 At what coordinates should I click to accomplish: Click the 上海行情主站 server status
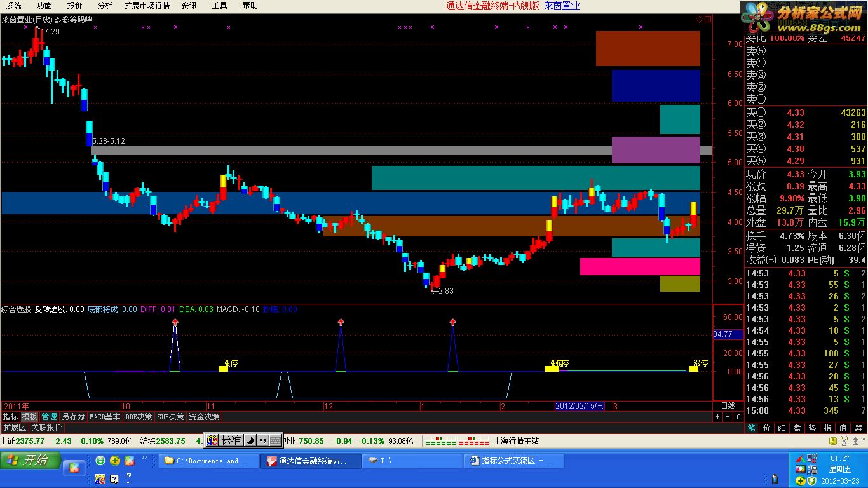(x=516, y=441)
